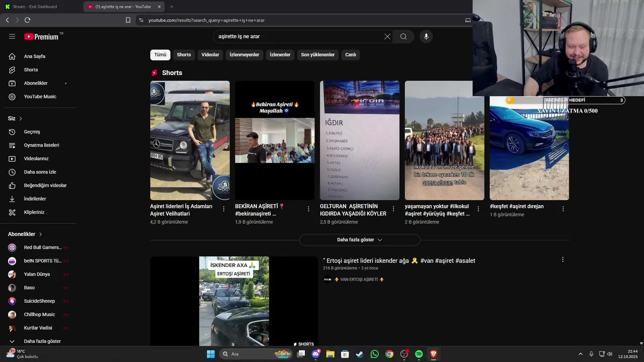Select the İzlenenler filter chip
Screen dimensions: 644x362
280,55
